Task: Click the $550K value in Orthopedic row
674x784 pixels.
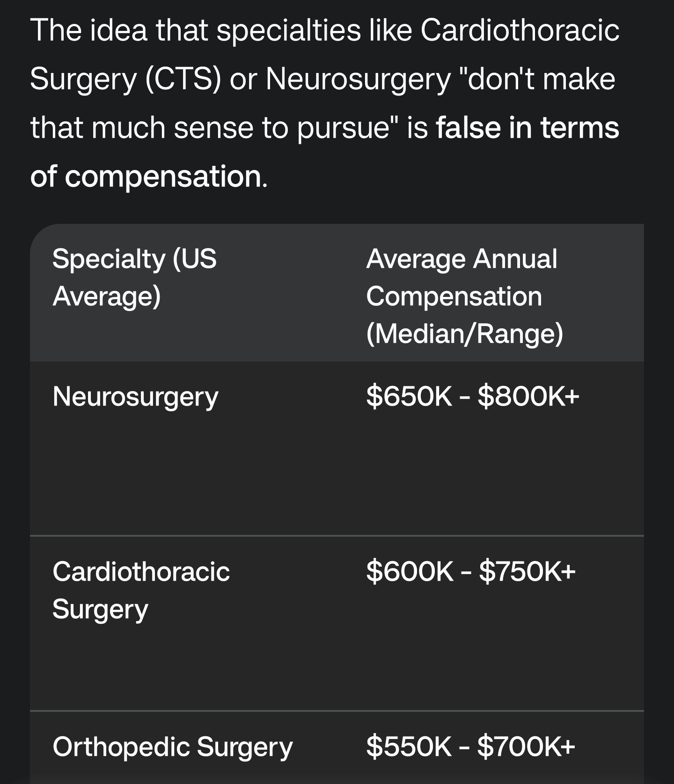Action: (x=409, y=747)
